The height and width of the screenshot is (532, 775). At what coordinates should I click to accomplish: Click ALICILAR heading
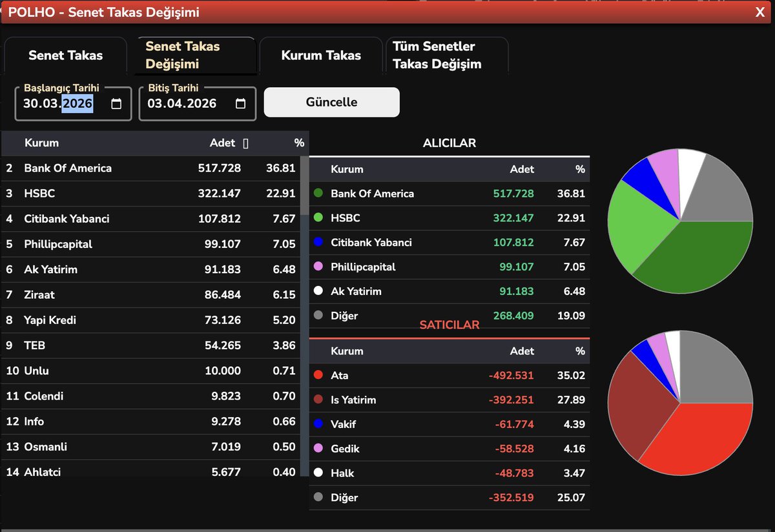pyautogui.click(x=449, y=143)
